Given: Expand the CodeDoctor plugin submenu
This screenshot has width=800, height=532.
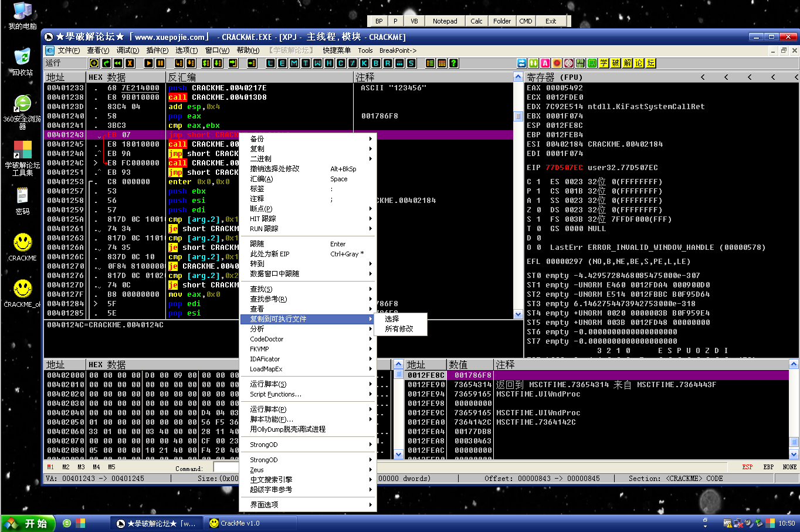Looking at the screenshot, I should [309, 339].
